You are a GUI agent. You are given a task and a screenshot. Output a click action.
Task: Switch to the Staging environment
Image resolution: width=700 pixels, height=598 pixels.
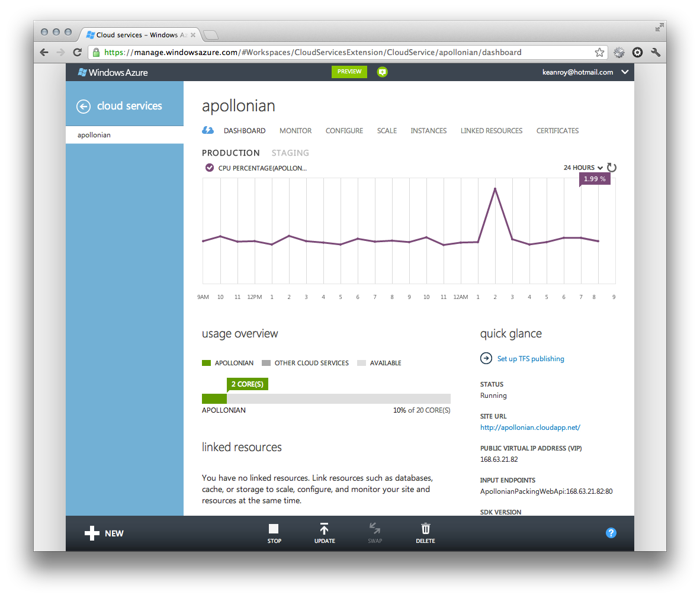coord(290,153)
